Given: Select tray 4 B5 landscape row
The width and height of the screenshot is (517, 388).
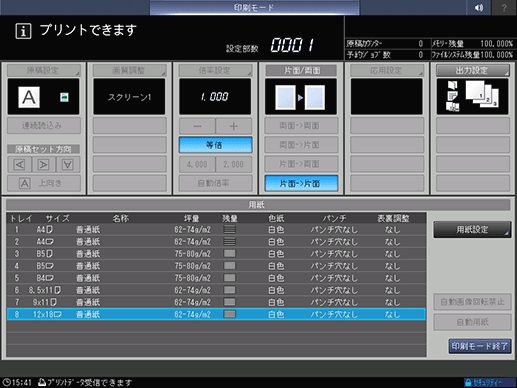Looking at the screenshot, I should point(216,266).
